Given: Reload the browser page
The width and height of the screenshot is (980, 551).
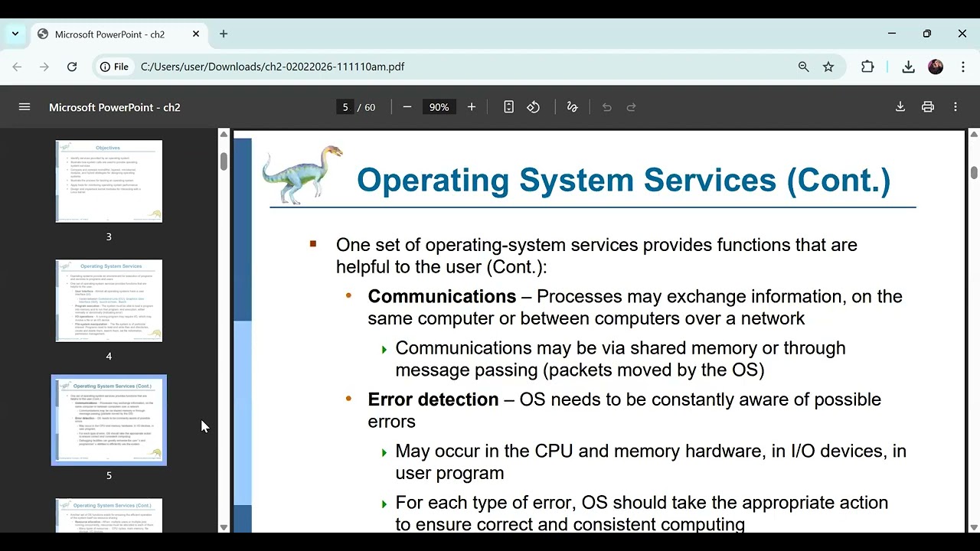Looking at the screenshot, I should pos(72,67).
